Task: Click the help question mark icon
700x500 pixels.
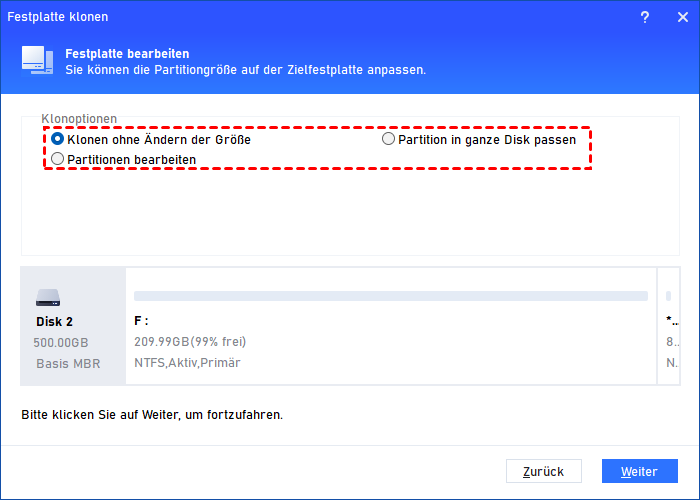Action: click(x=645, y=17)
